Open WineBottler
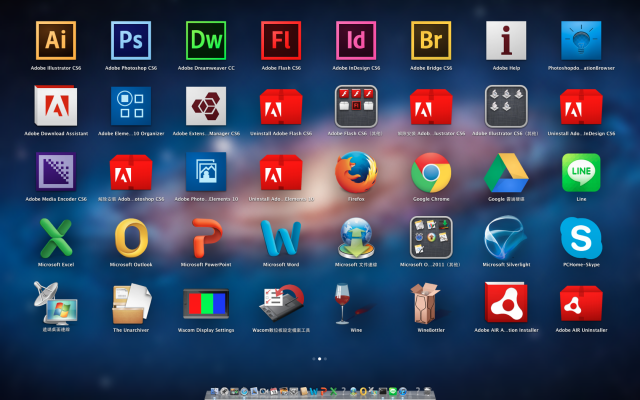The height and width of the screenshot is (400, 640). click(426, 304)
